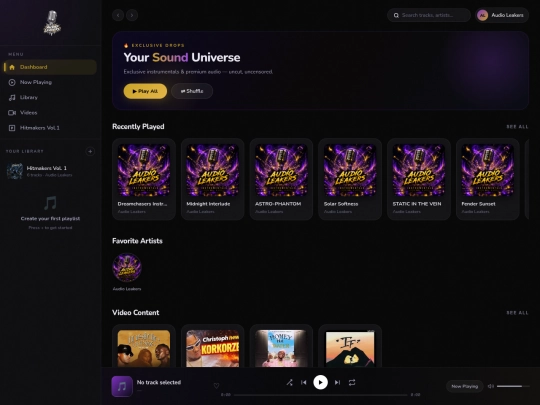
Task: Click the Dashboard home icon
Action: (x=12, y=67)
